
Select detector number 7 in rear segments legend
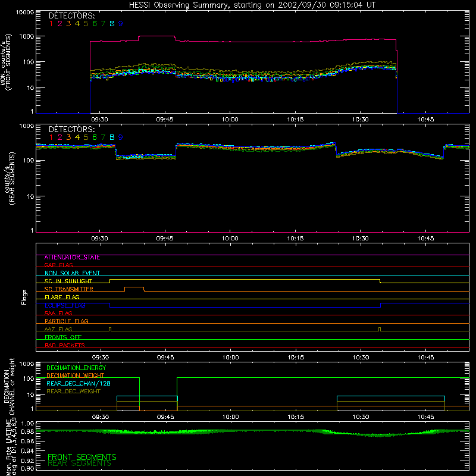click(x=103, y=137)
